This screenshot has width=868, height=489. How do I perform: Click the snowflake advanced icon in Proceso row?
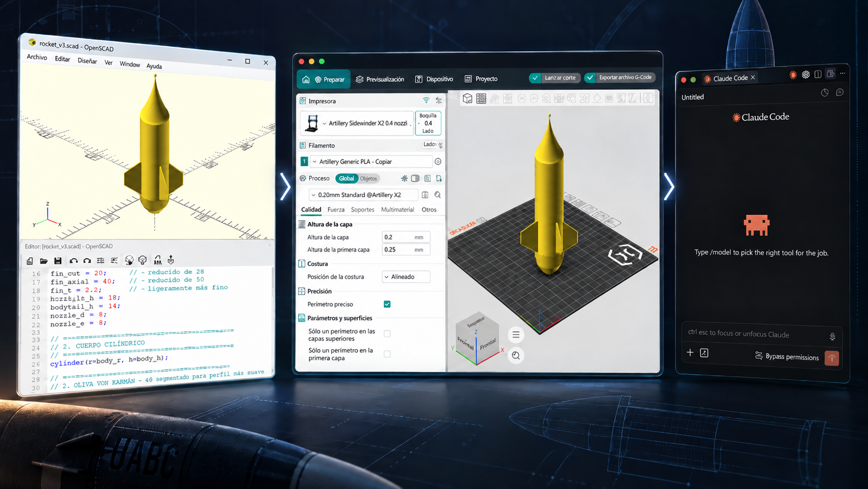(x=404, y=178)
